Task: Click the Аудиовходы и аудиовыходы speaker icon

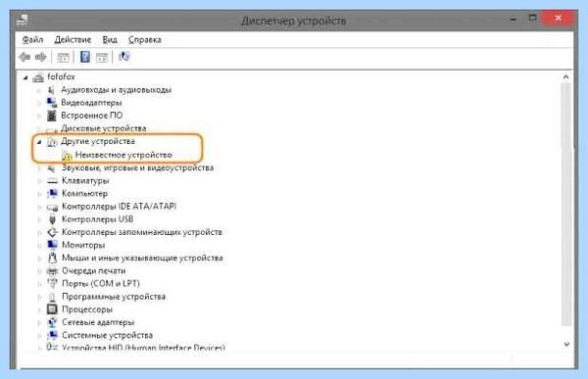Action: tap(52, 90)
